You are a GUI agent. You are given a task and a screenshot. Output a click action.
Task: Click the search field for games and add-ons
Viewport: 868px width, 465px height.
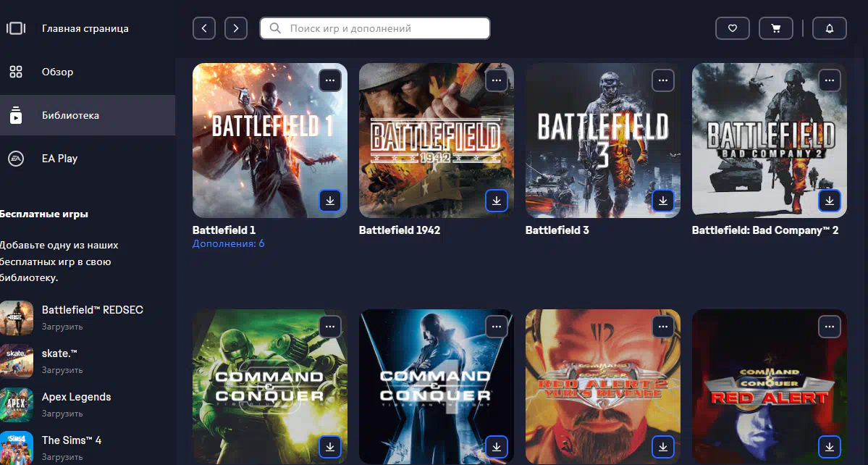click(x=375, y=28)
